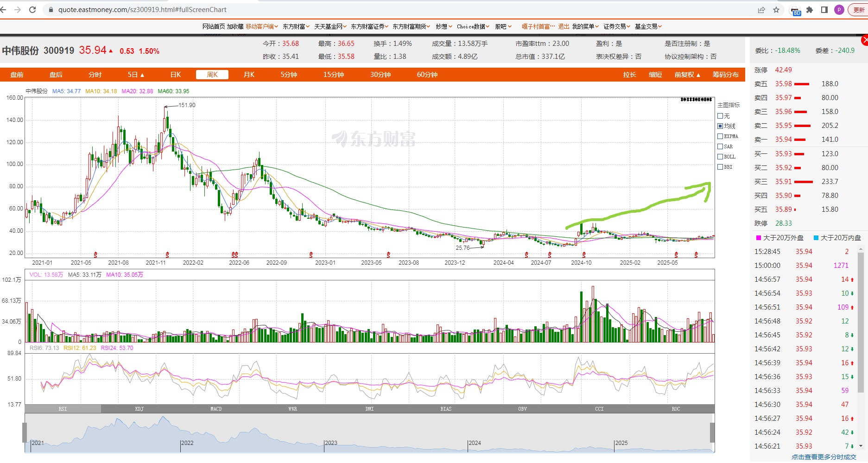Switch to the 盘后 chart tab
The height and width of the screenshot is (463, 868).
click(56, 75)
